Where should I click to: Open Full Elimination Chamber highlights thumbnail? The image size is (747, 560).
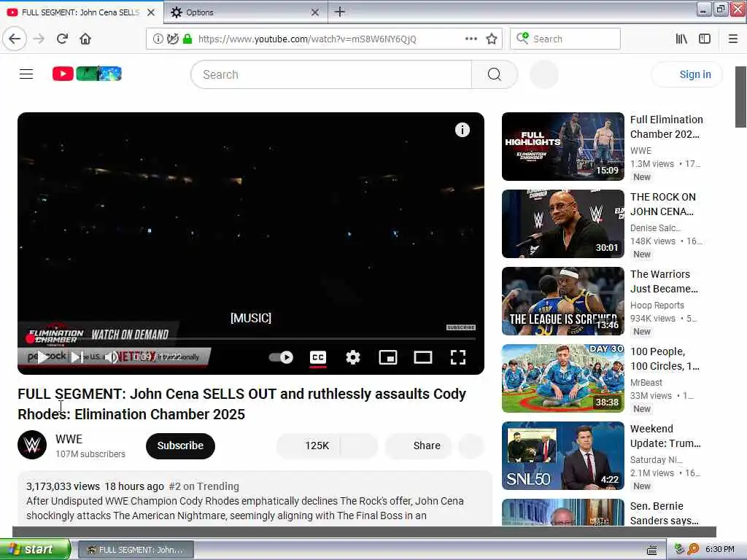(x=562, y=147)
